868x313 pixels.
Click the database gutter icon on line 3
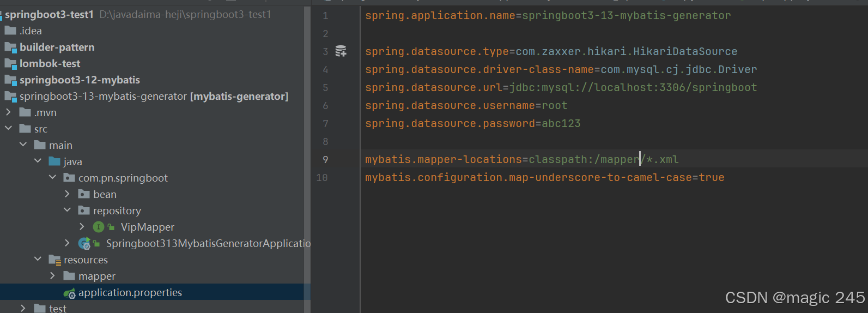(x=341, y=51)
